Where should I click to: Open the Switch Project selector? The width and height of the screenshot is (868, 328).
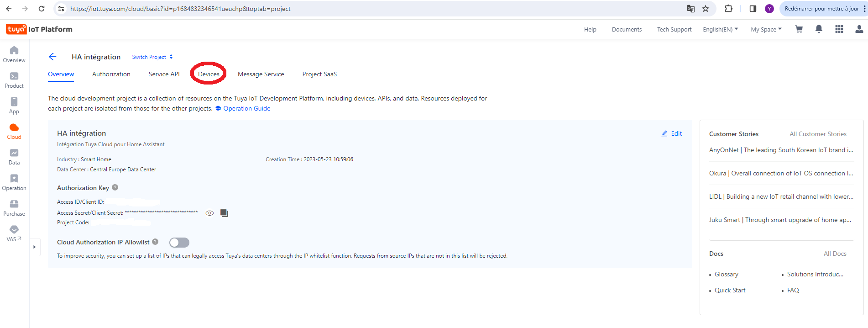(152, 57)
